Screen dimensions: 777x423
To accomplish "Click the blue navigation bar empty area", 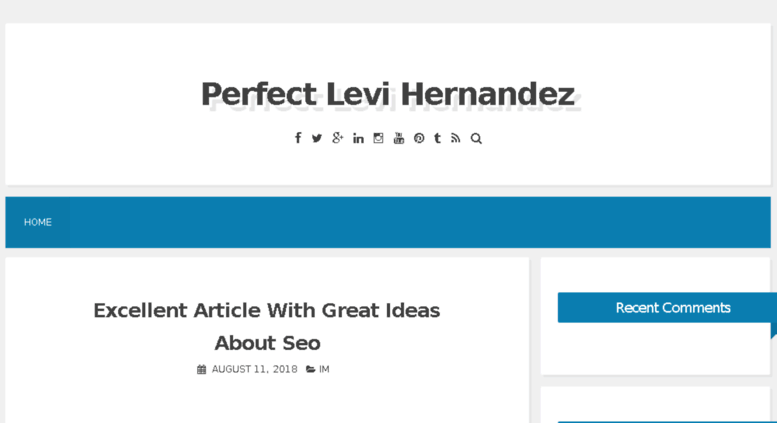I will tap(420, 222).
